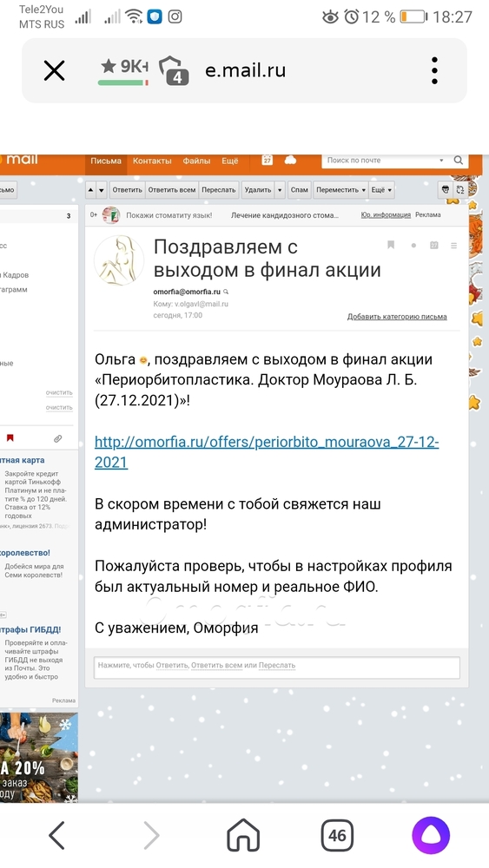489x868 pixels.
Task: Switch to the Письма tab
Action: pos(106,161)
